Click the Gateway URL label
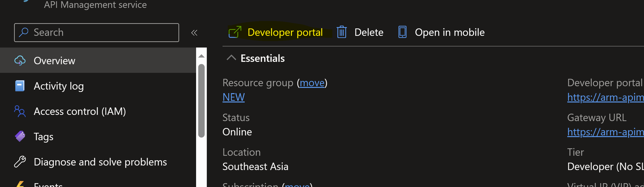This screenshot has width=644, height=187. 597,118
